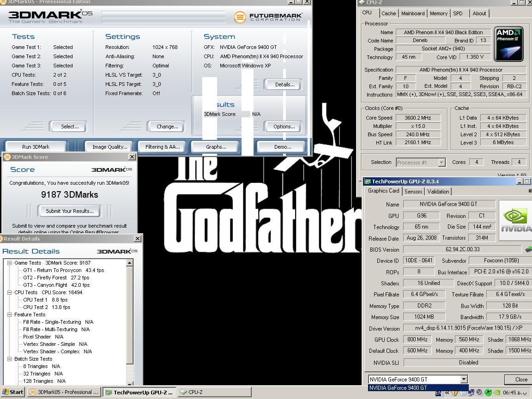Open the network connection tray icon
The width and height of the screenshot is (532, 399).
point(471,393)
